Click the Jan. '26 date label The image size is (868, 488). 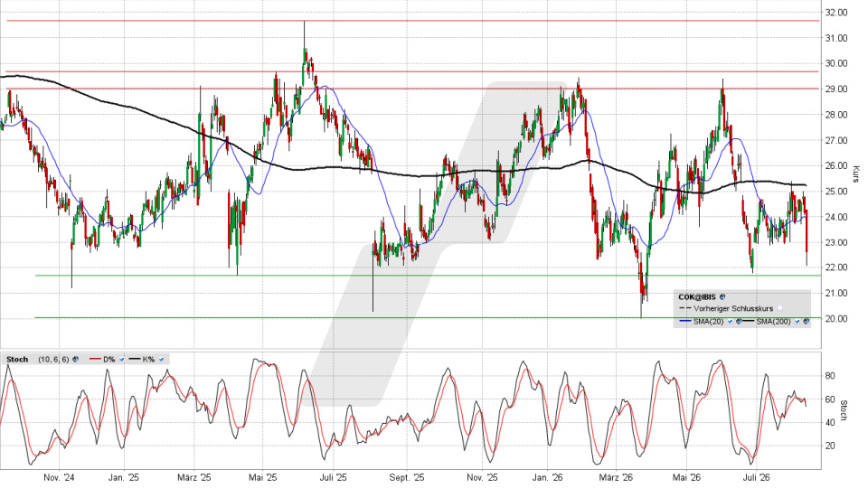[548, 477]
